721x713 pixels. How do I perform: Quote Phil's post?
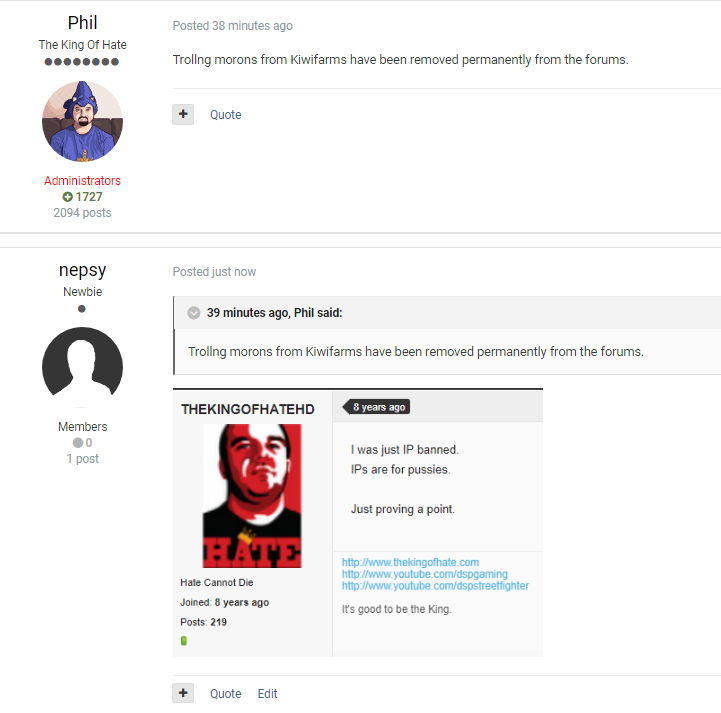click(225, 114)
